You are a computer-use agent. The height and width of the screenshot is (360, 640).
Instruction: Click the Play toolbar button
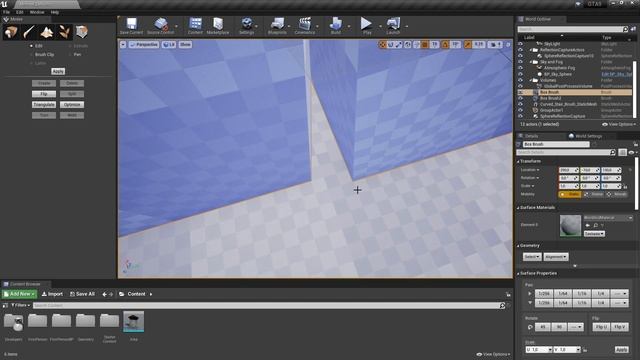(x=367, y=26)
